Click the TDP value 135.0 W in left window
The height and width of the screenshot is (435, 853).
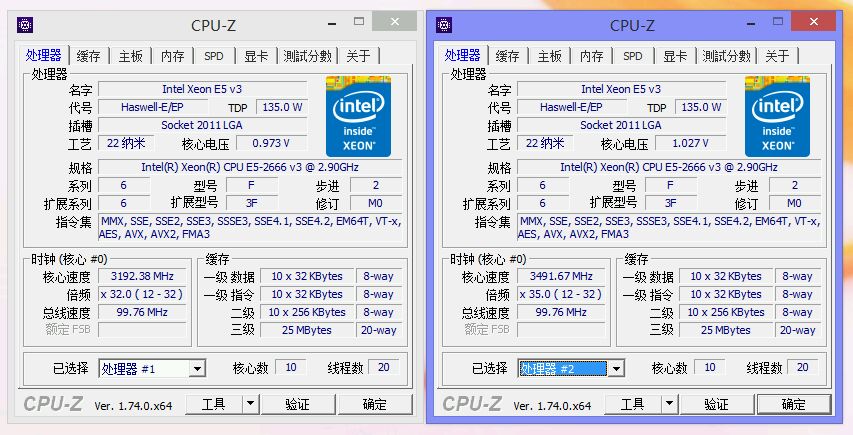pos(282,107)
